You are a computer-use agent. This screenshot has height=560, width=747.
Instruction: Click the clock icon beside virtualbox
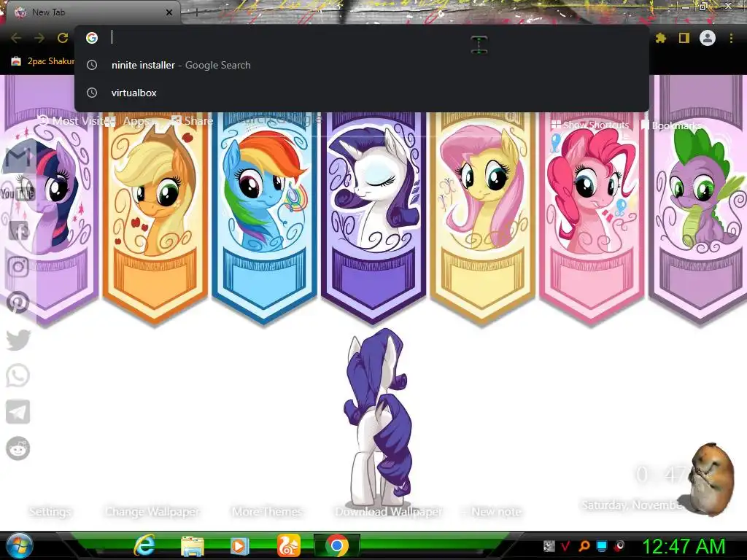pos(92,93)
